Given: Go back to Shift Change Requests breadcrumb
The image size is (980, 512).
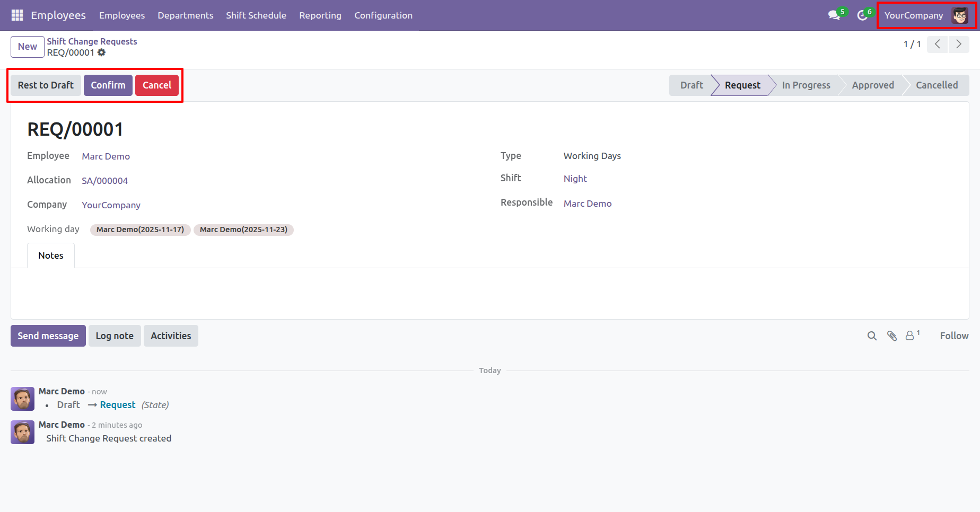Looking at the screenshot, I should 92,41.
